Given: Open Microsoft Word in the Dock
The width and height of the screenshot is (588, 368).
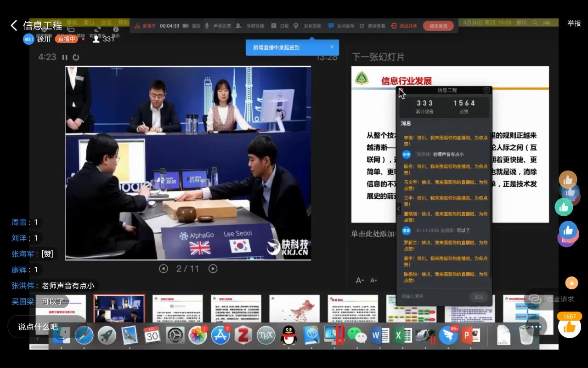Looking at the screenshot, I should point(379,335).
